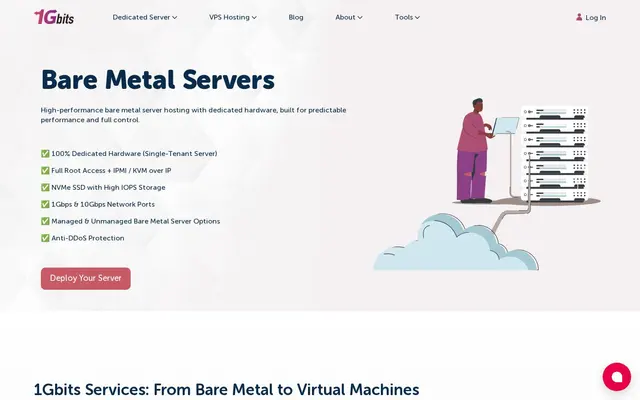Click the cloud illustration
This screenshot has height=400, width=640.
coord(456,242)
